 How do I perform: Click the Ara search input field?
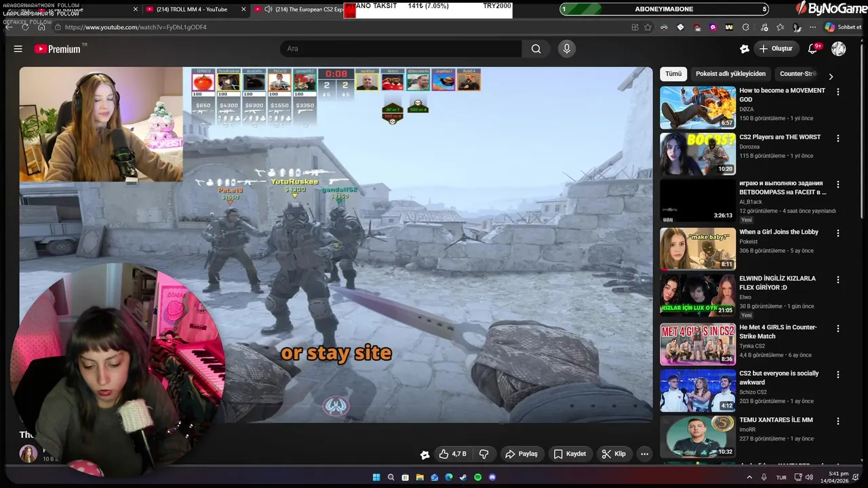(x=400, y=49)
